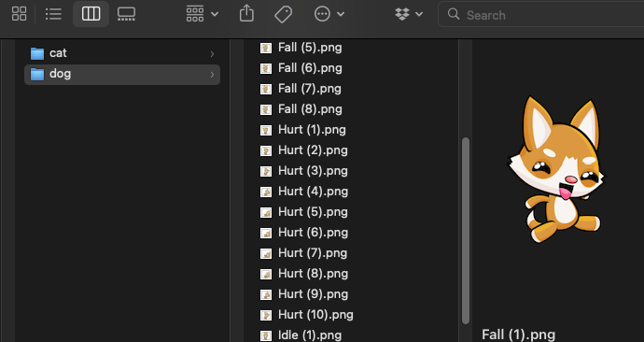The image size is (644, 342).
Task: Open the Dropbox toolbar menu
Action: (x=409, y=14)
